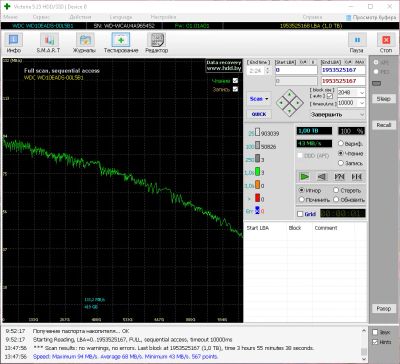The image size is (400, 364).
Task: Open the Language menu
Action: [x=121, y=17]
